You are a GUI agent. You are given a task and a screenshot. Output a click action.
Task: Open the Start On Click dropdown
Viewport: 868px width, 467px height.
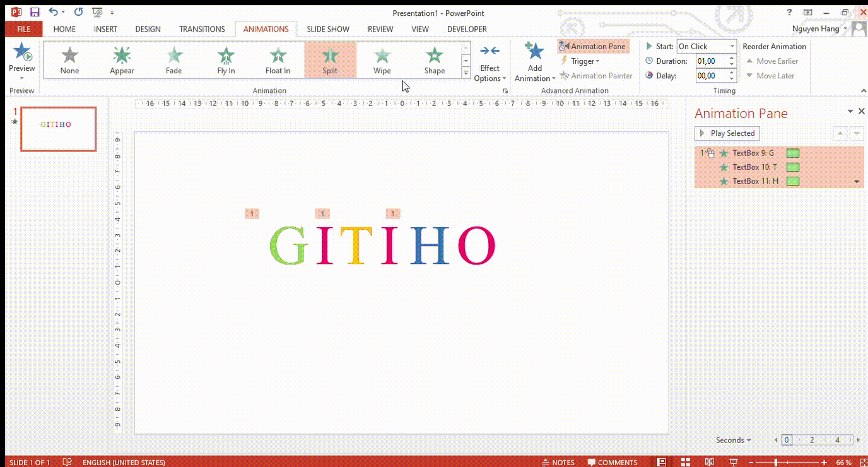coord(732,46)
